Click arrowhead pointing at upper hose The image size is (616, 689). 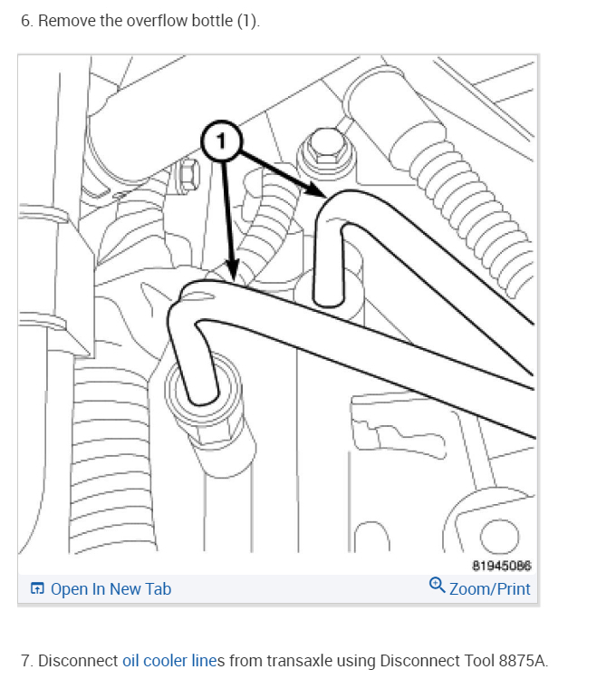(316, 189)
